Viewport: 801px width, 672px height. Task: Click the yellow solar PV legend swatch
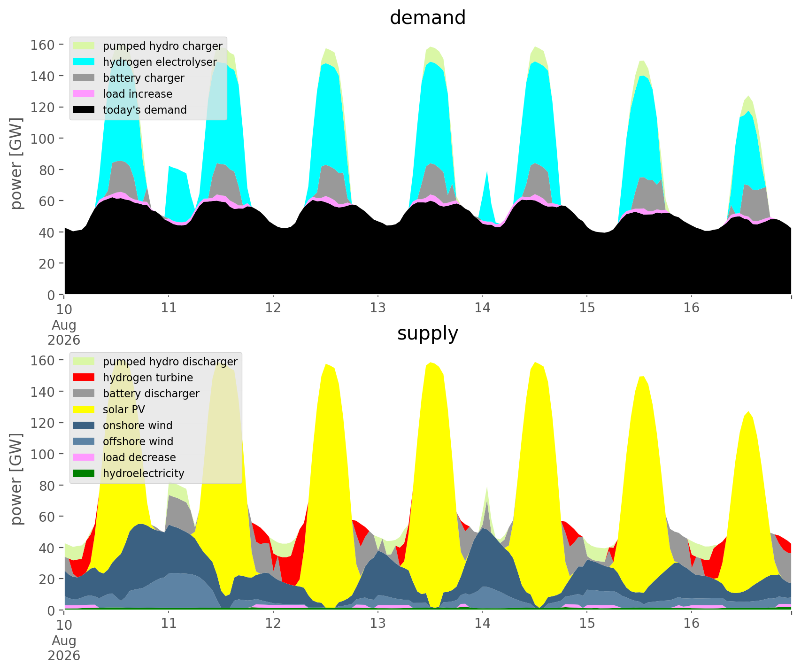coord(85,409)
